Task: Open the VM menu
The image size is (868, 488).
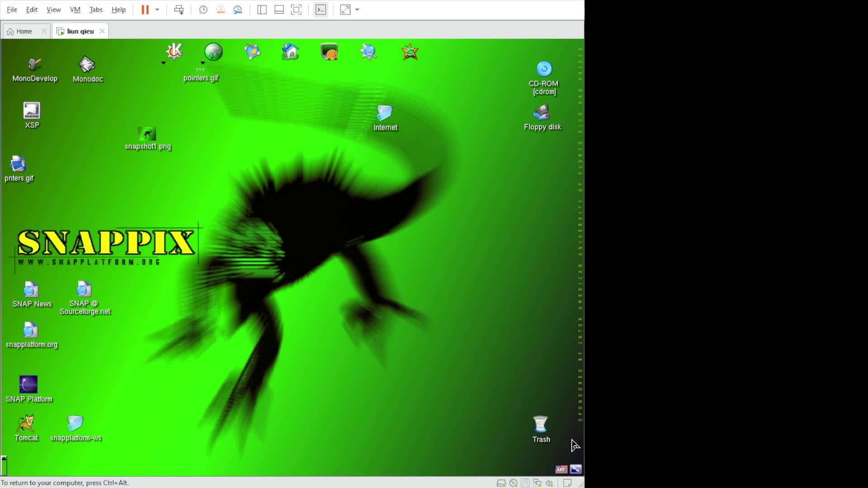Action: pos(75,9)
